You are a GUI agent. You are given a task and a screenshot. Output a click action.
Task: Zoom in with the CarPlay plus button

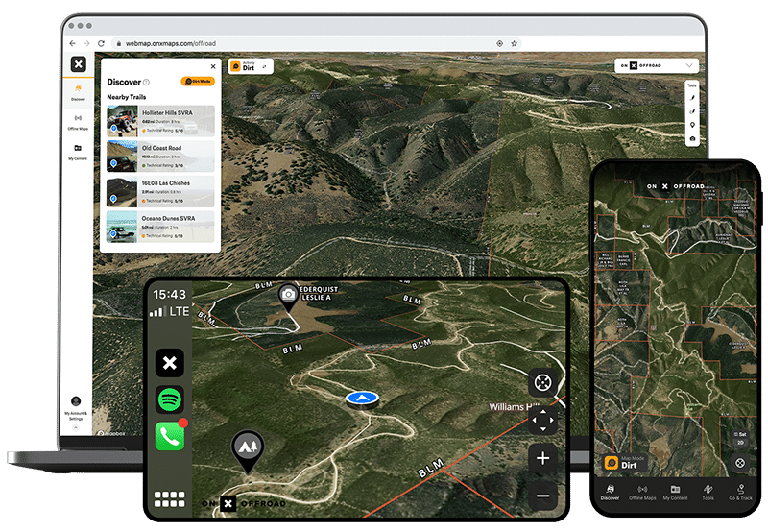coord(542,458)
